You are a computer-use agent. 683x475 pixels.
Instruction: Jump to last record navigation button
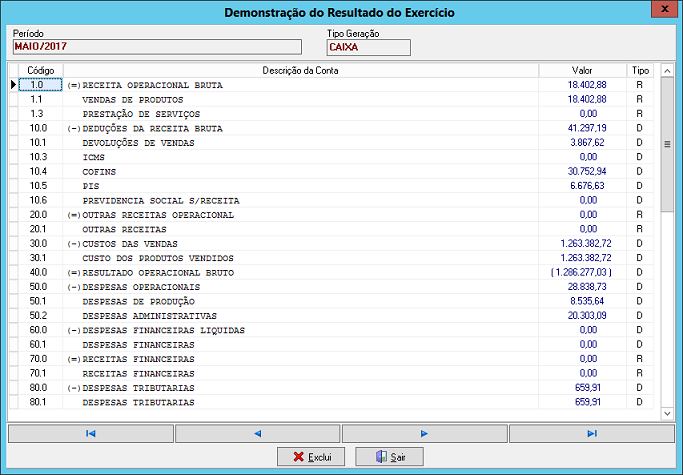click(592, 434)
